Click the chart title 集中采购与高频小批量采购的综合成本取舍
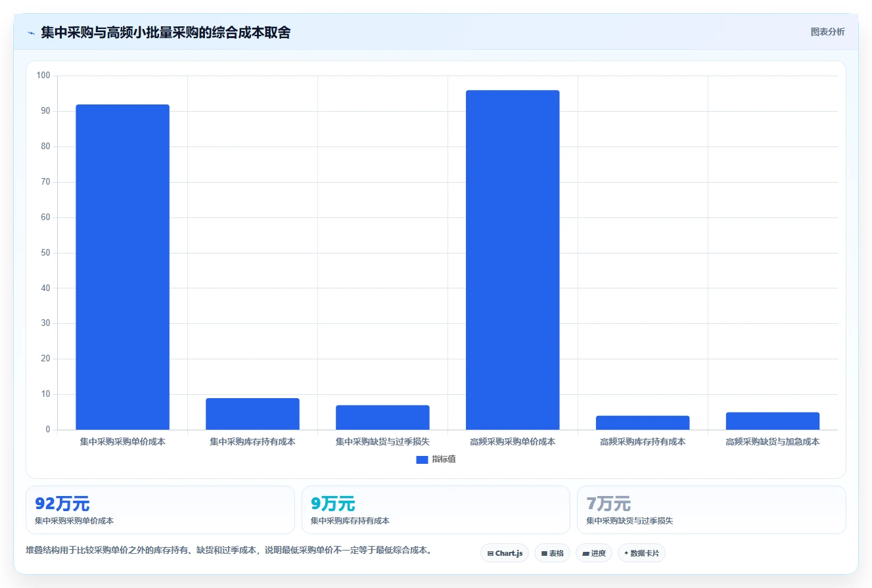Image resolution: width=872 pixels, height=588 pixels. [166, 32]
